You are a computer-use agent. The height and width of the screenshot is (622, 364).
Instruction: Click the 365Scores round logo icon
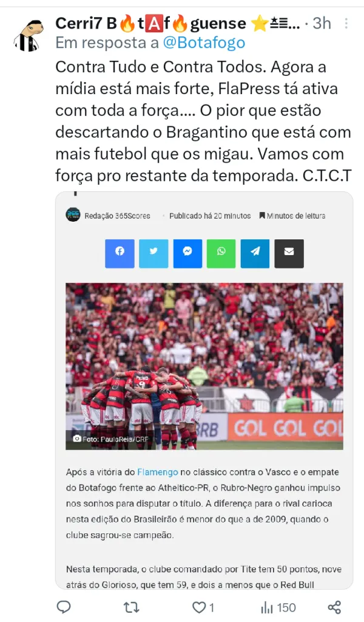[73, 214]
